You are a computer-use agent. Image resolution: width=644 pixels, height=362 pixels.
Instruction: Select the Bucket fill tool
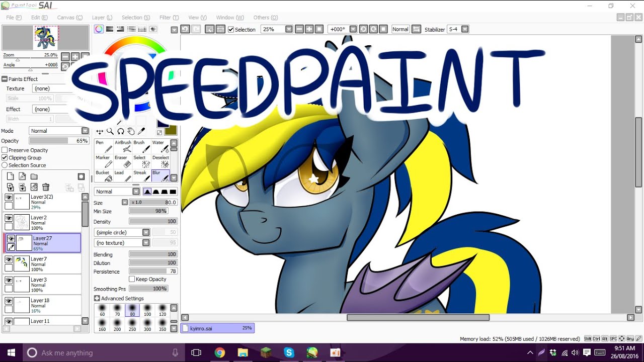[x=104, y=176]
